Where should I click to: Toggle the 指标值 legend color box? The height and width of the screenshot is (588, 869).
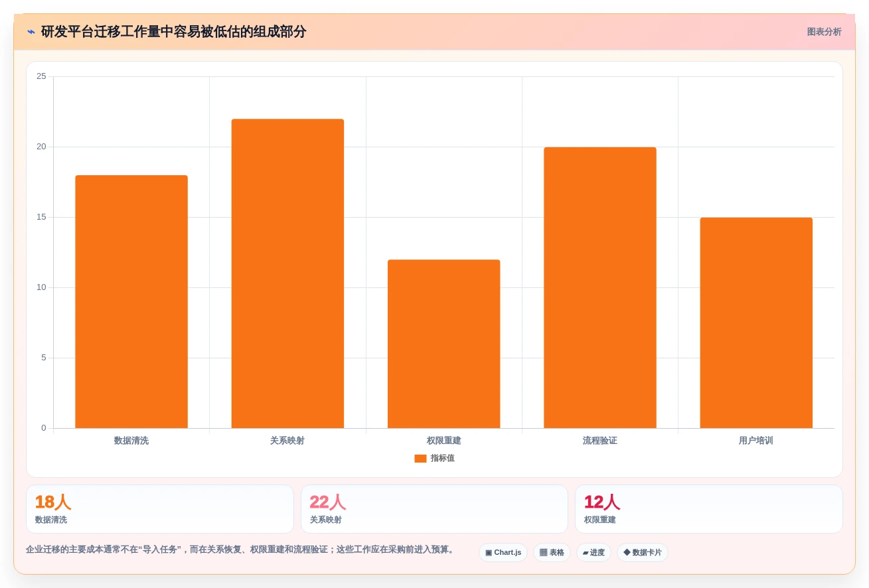coord(420,459)
